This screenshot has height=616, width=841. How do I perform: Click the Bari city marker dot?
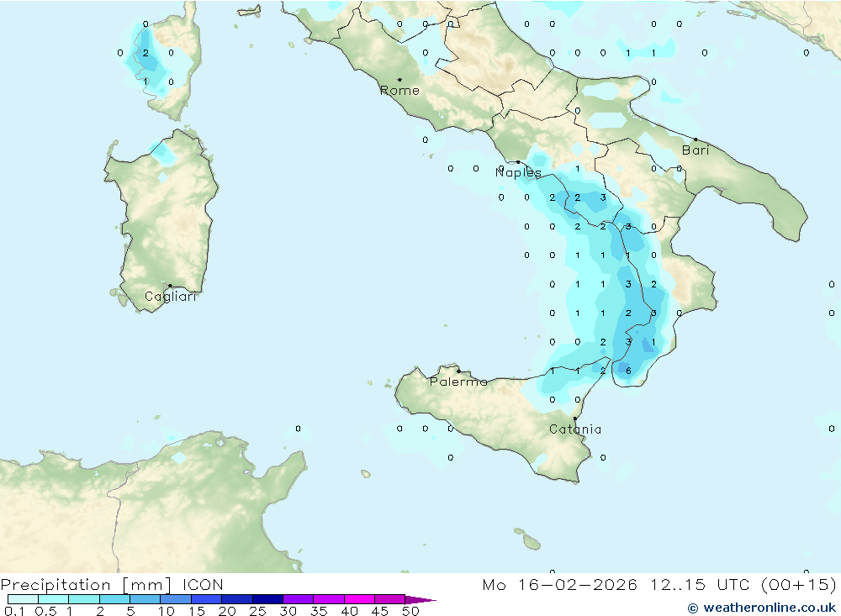(x=696, y=140)
